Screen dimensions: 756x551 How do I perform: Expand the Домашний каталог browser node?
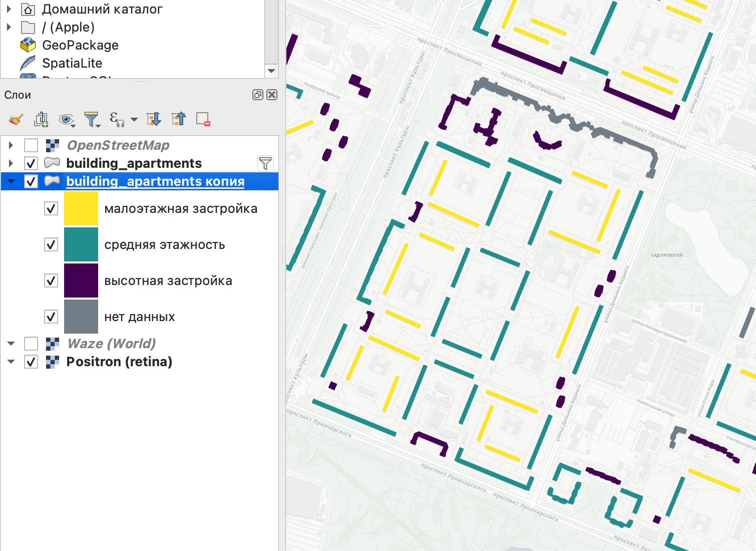(9, 9)
